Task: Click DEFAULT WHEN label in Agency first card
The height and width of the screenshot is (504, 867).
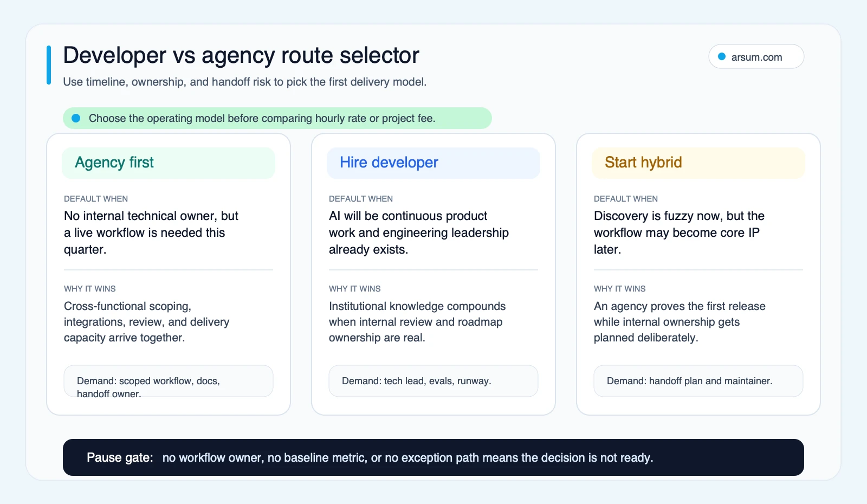Action: tap(96, 199)
